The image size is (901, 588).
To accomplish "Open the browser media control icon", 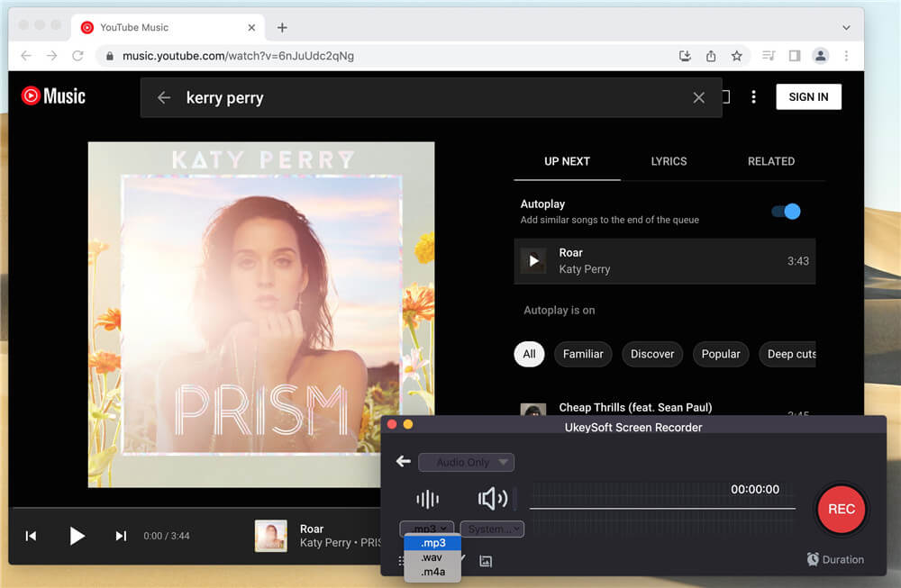I will click(x=769, y=56).
